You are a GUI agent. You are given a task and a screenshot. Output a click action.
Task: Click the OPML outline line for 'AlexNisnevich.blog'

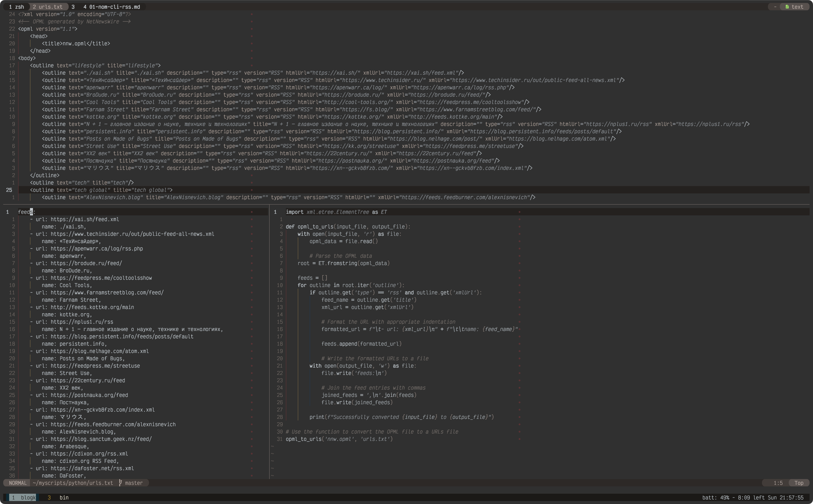click(288, 197)
